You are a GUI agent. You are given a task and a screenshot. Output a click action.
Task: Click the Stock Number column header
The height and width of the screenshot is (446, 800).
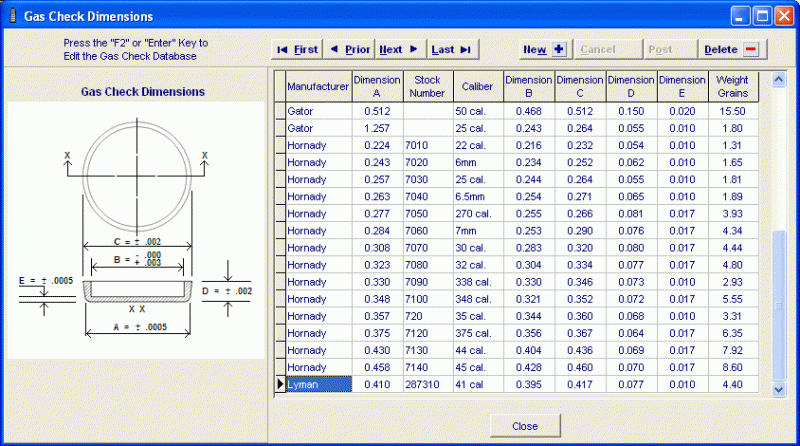point(427,87)
